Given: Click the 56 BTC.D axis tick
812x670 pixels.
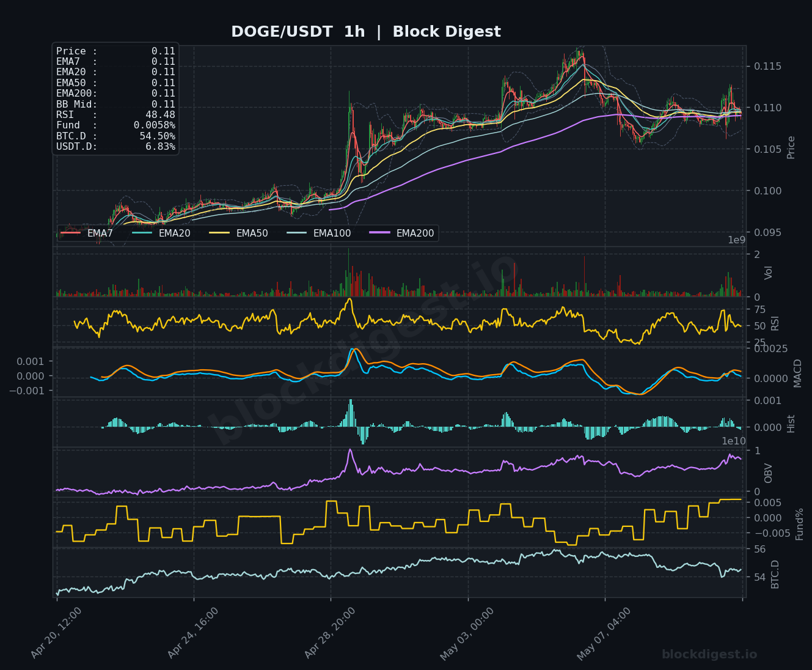Looking at the screenshot, I should click(759, 549).
